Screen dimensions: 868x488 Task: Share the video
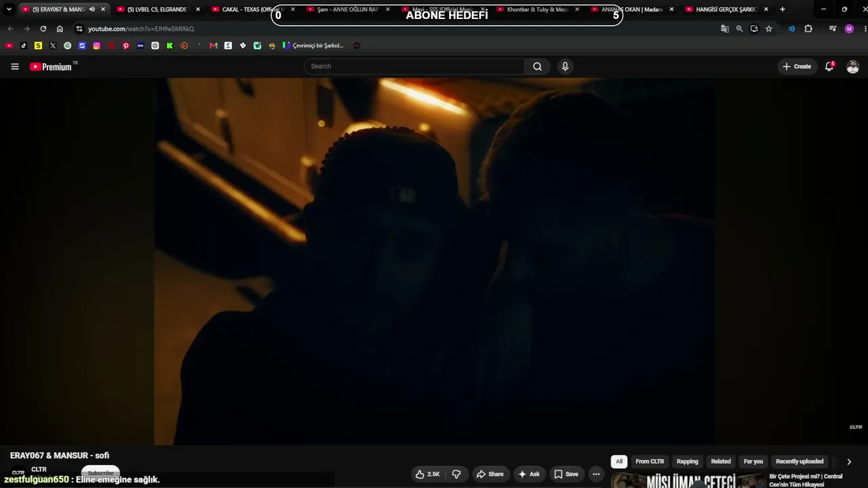coord(490,474)
